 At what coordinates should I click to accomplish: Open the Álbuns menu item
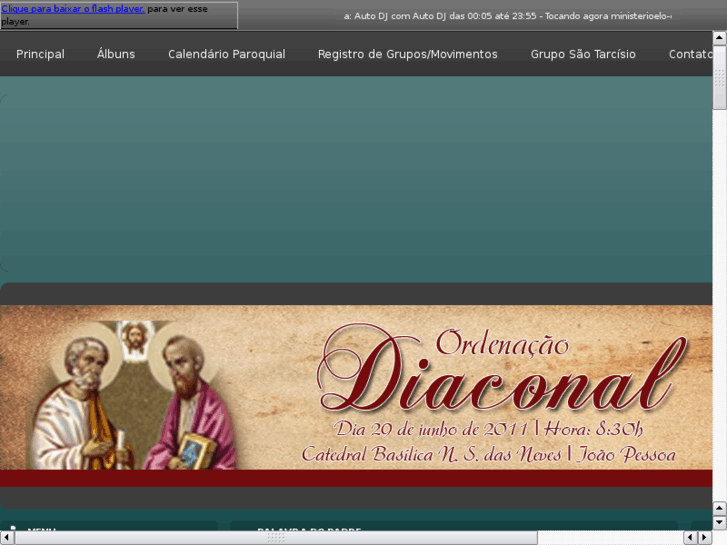coord(116,54)
